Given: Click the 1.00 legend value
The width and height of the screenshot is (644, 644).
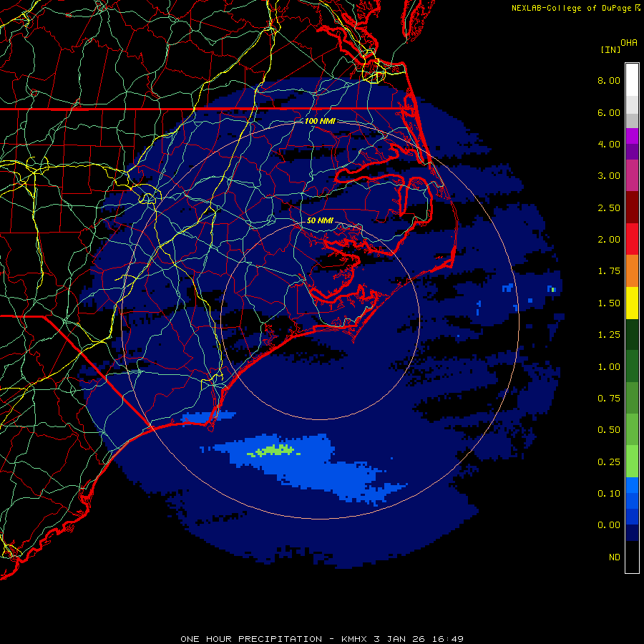Looking at the screenshot, I should pyautogui.click(x=609, y=367).
